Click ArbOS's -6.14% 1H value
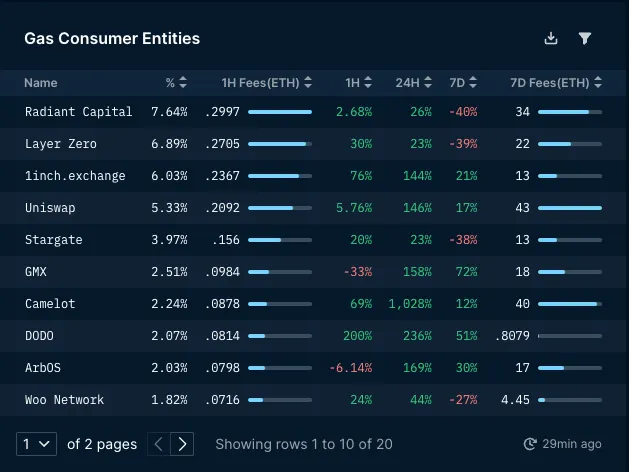This screenshot has width=629, height=472. click(350, 368)
